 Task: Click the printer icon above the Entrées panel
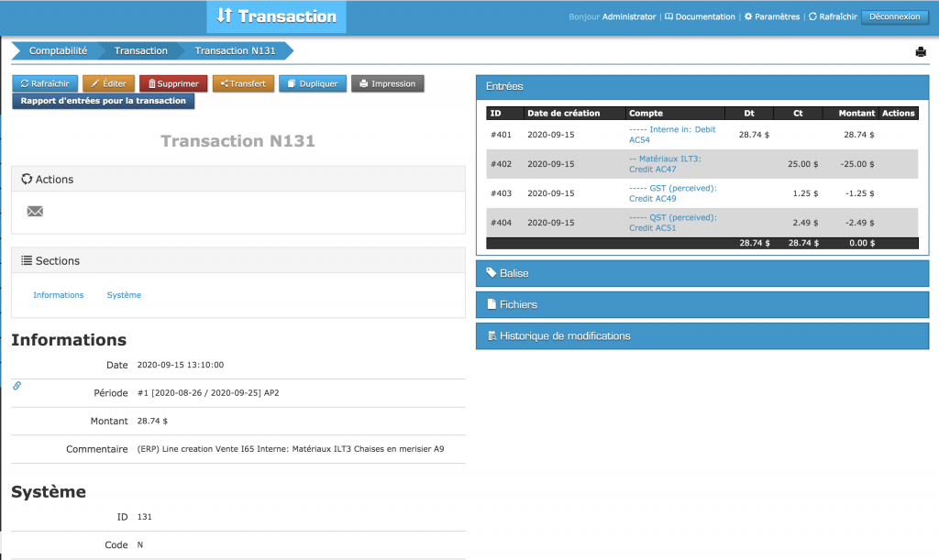921,52
